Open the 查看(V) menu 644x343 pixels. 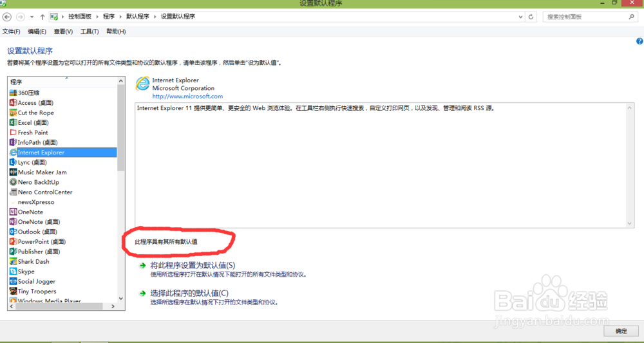[x=63, y=32]
